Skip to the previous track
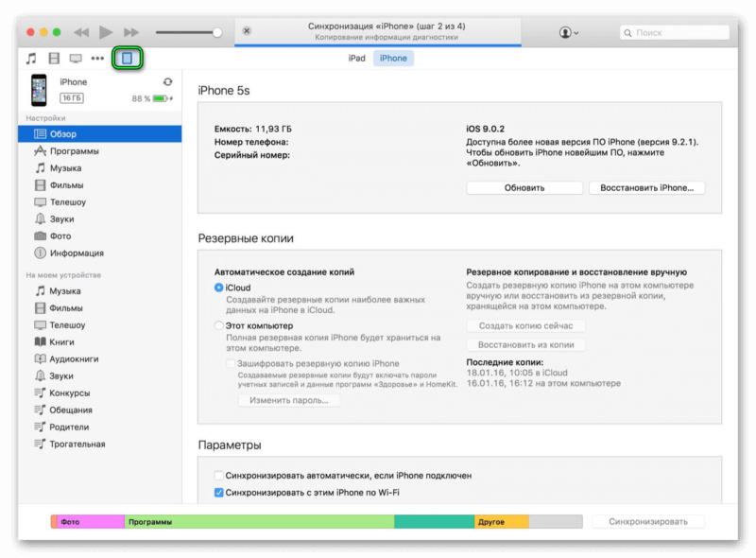 81,32
